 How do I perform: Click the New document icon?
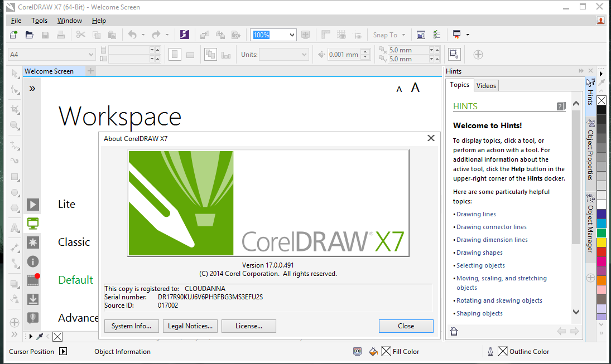[13, 35]
